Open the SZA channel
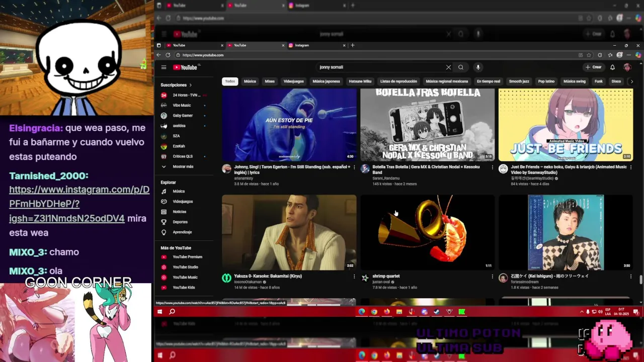This screenshot has height=362, width=644. pos(183,136)
